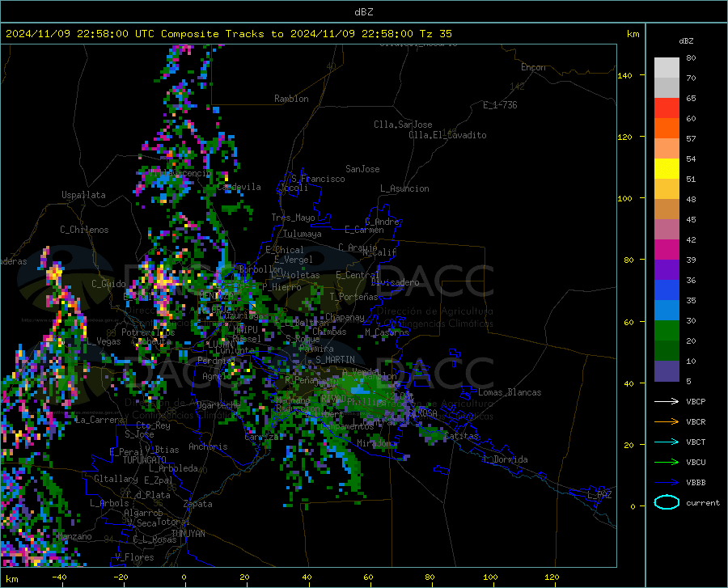Screen dimensions: 728x588
Task: Click the S_MARTIN map label
Action: 335,360
